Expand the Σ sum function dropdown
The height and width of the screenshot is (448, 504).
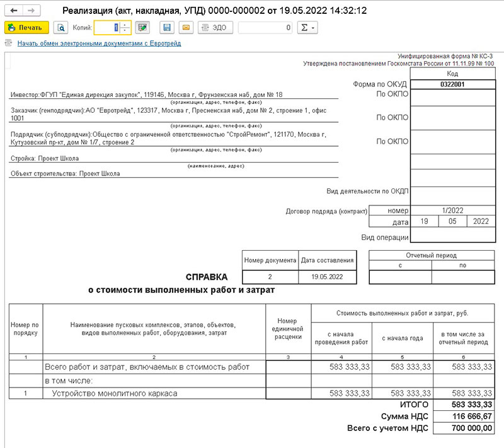click(x=306, y=28)
